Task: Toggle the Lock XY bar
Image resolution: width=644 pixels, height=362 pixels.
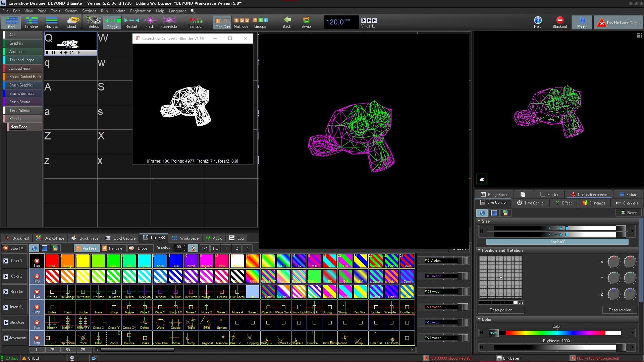Action: [557, 242]
